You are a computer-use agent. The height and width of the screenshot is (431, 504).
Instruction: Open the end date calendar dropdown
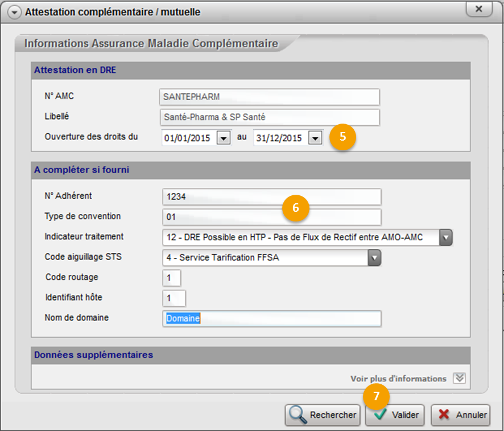click(315, 138)
